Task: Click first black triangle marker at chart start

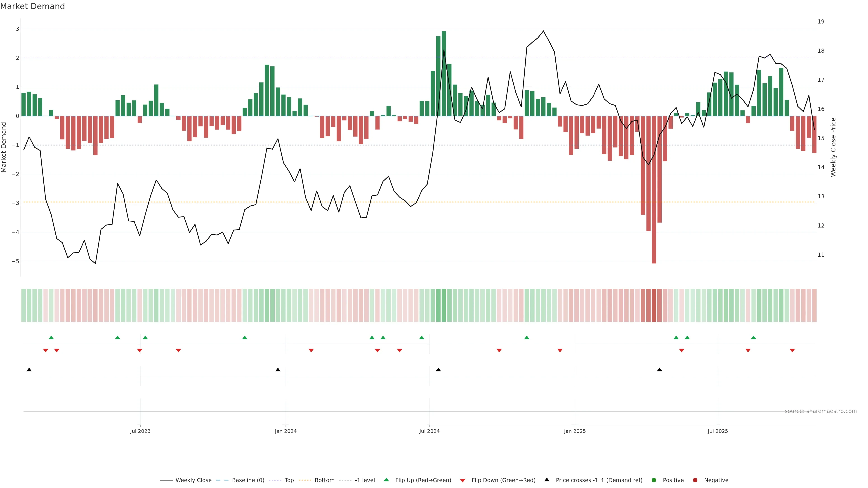Action: tap(29, 370)
